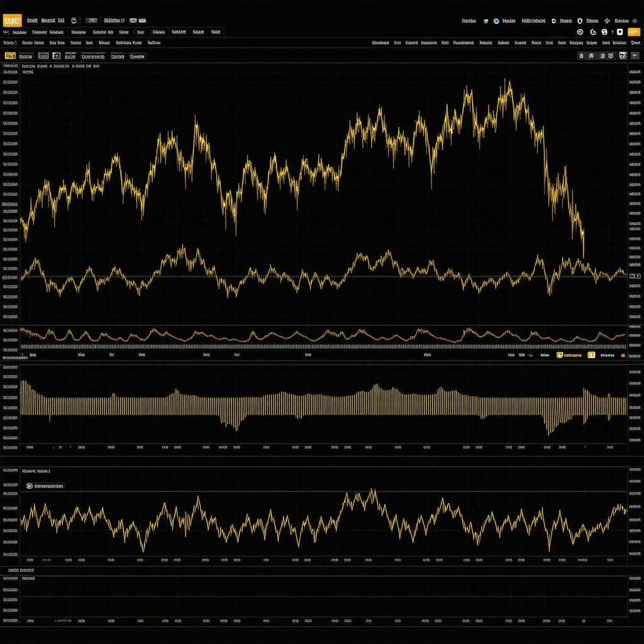Image resolution: width=644 pixels, height=644 pixels.
Task: Click the small orange dot icon below the navigator strip
Action: click(623, 355)
